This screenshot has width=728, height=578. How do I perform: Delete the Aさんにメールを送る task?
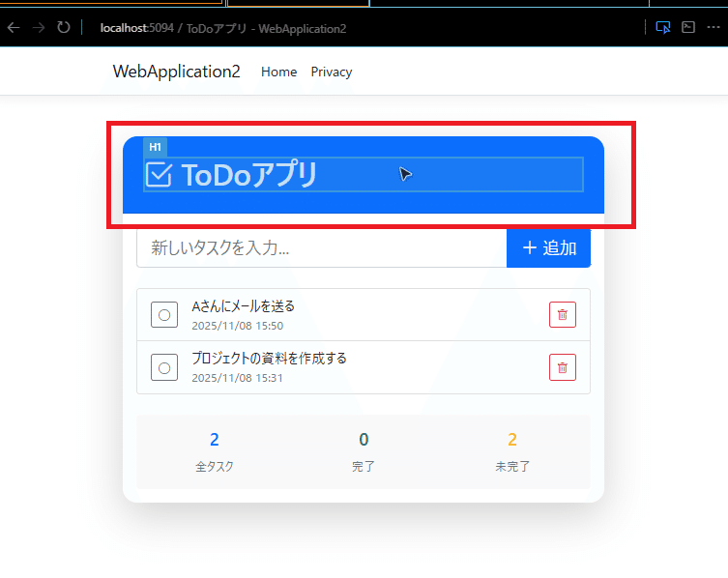(563, 315)
